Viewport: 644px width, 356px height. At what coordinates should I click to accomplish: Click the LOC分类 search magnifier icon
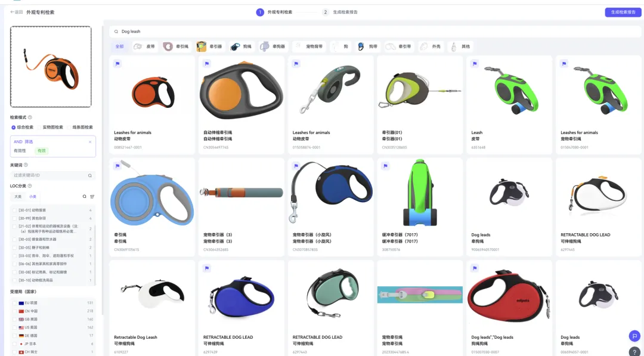[x=85, y=197]
